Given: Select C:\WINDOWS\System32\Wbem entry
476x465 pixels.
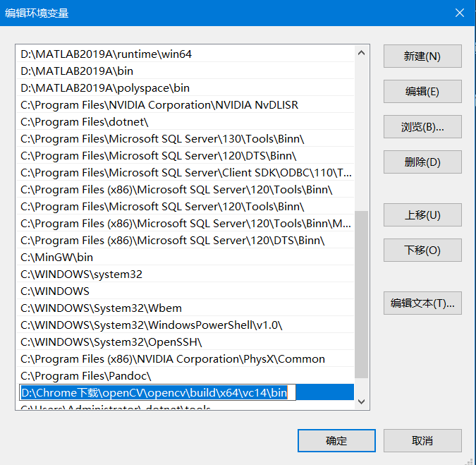Looking at the screenshot, I should pyautogui.click(x=185, y=308).
